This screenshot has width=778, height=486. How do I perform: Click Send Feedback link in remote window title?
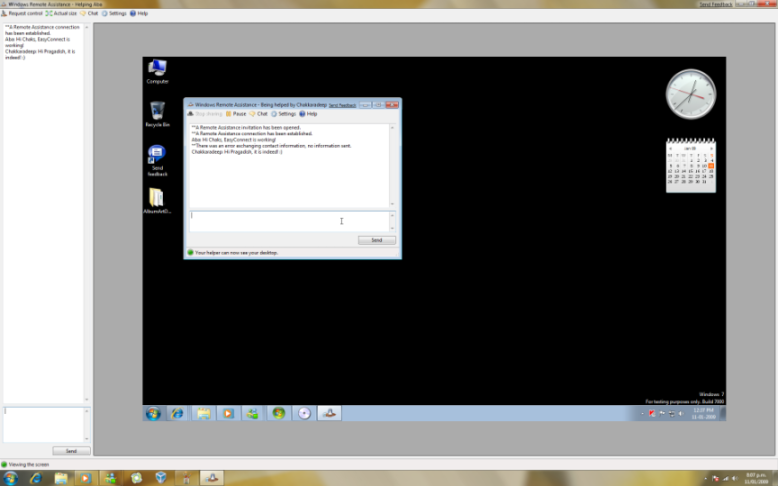coord(342,105)
